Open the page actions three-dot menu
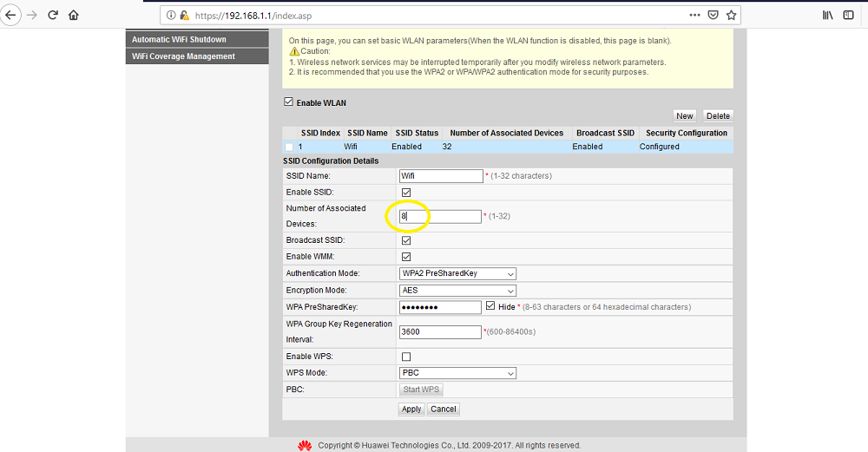 [694, 15]
